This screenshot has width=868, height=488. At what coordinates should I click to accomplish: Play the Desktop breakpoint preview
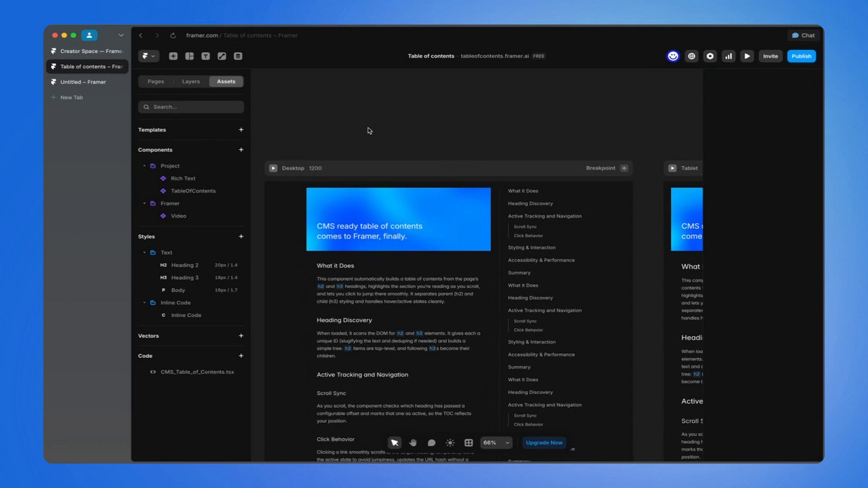tap(273, 168)
